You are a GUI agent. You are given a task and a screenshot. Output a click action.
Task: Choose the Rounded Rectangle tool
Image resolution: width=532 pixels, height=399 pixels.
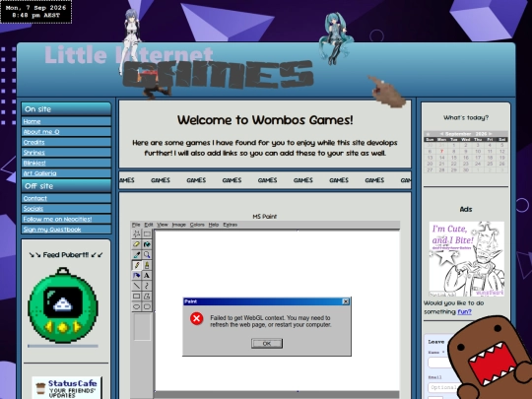[147, 306]
